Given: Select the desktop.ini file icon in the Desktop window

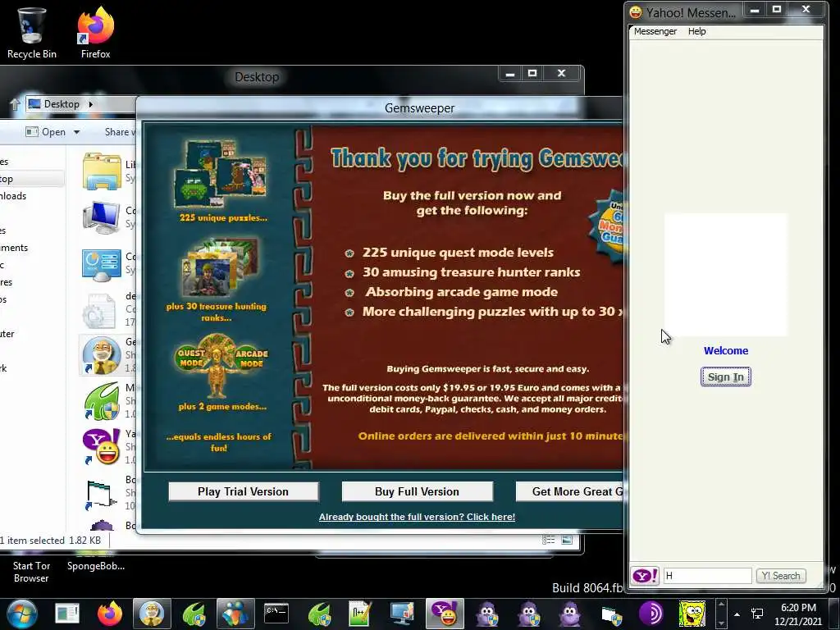Looking at the screenshot, I should pos(100,311).
